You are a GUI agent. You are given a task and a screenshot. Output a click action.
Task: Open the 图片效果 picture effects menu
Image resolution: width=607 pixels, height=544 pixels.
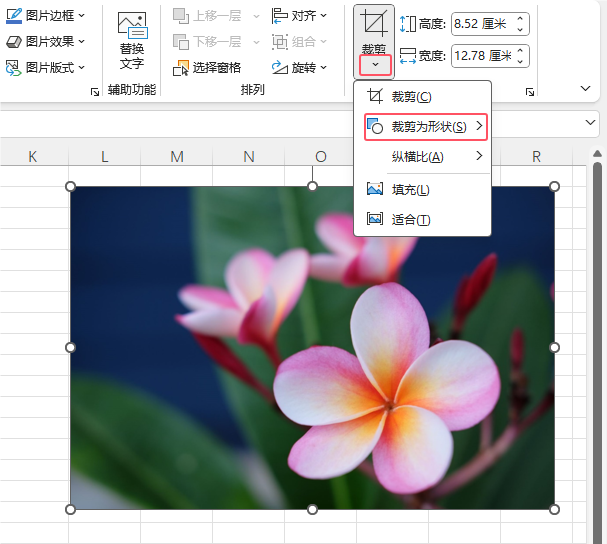(45, 41)
